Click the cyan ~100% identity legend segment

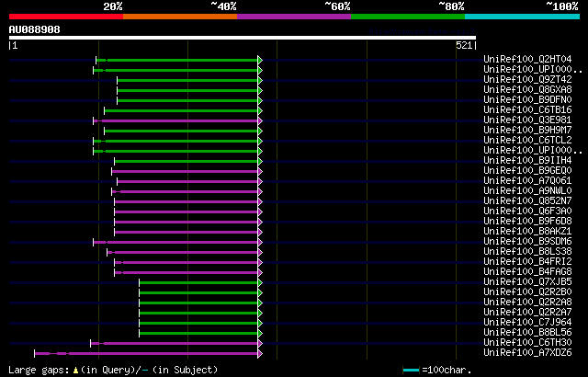click(x=523, y=17)
